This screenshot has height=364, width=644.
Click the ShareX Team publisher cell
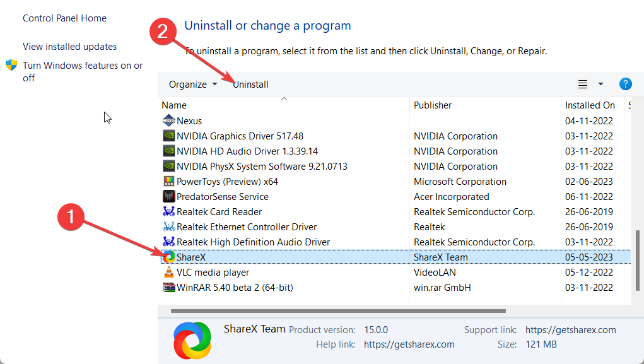pyautogui.click(x=441, y=257)
